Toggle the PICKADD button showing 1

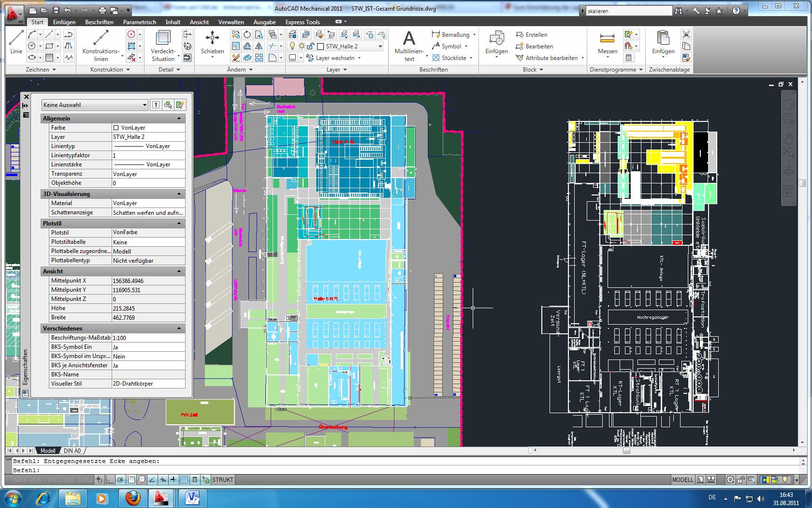156,105
